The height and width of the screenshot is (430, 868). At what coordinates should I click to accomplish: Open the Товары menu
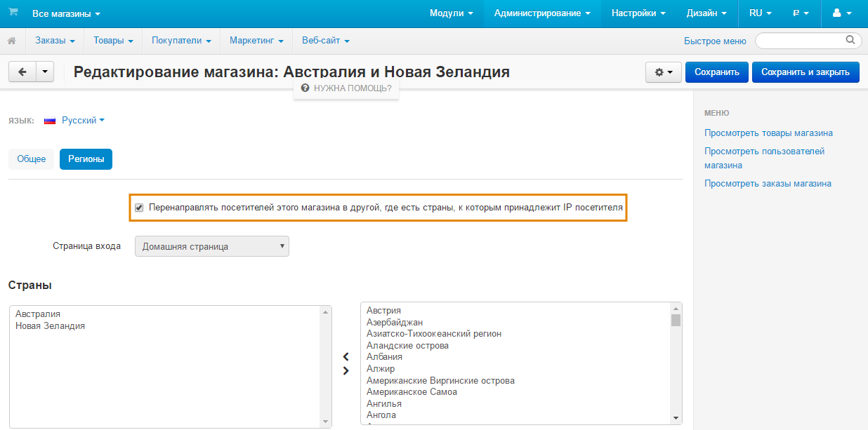[113, 41]
